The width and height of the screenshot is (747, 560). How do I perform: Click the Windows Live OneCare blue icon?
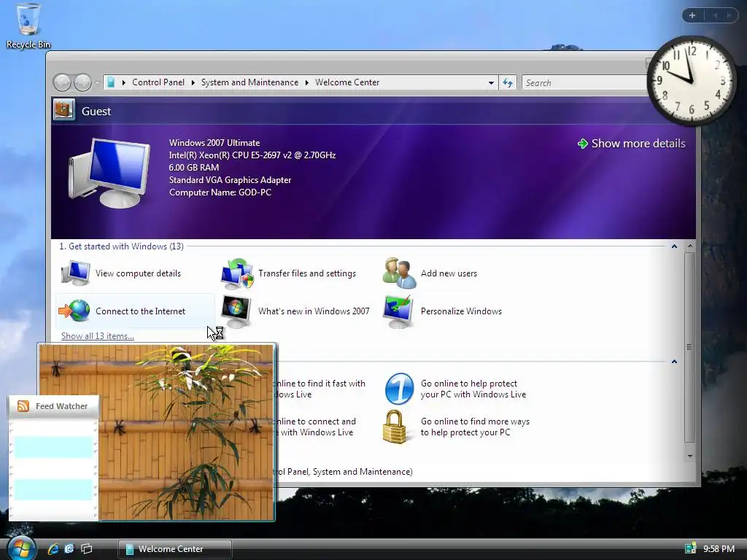(399, 389)
